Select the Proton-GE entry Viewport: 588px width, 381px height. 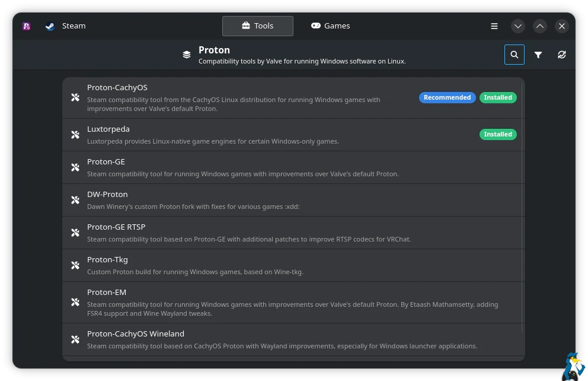[293, 167]
